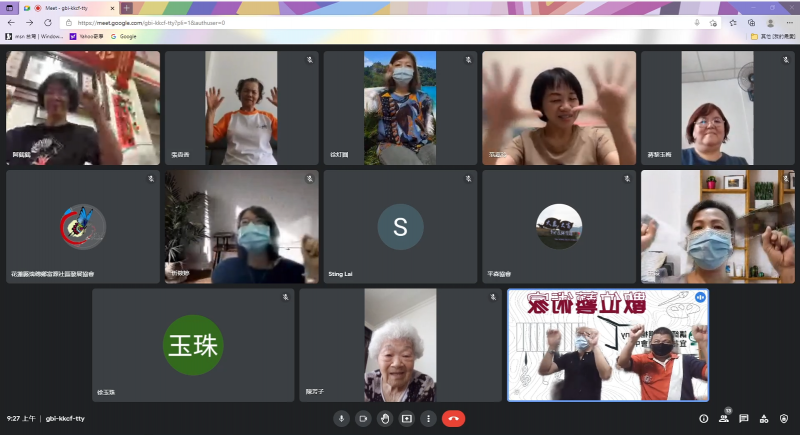Show the participants people panel
Screen dimensions: 800x435
723,419
